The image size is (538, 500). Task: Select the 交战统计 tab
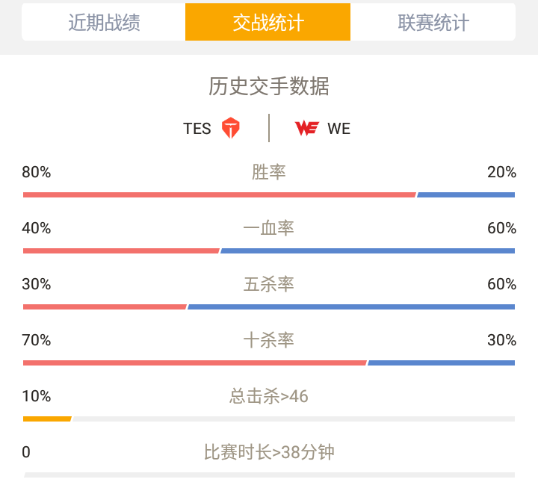tap(268, 22)
